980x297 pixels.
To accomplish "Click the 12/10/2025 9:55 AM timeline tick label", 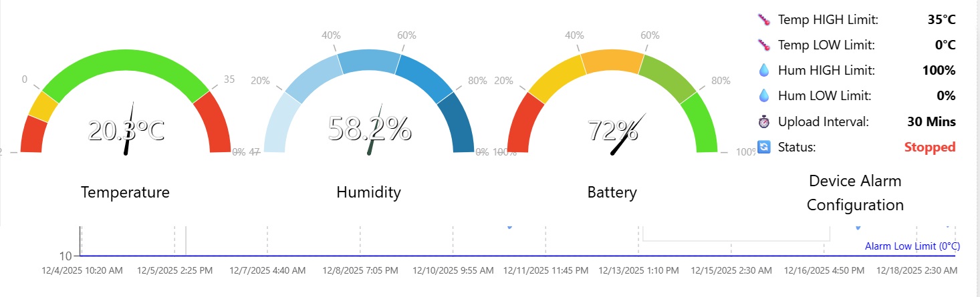I will [453, 271].
